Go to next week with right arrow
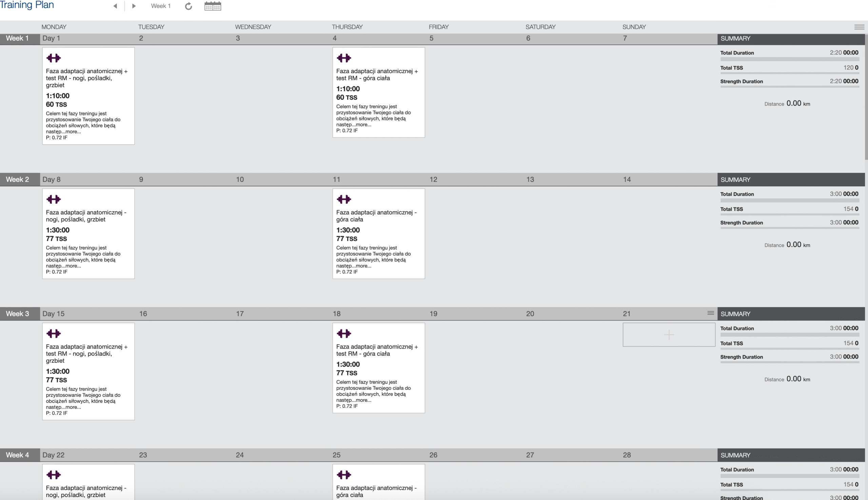Image resolution: width=868 pixels, height=500 pixels. tap(134, 6)
